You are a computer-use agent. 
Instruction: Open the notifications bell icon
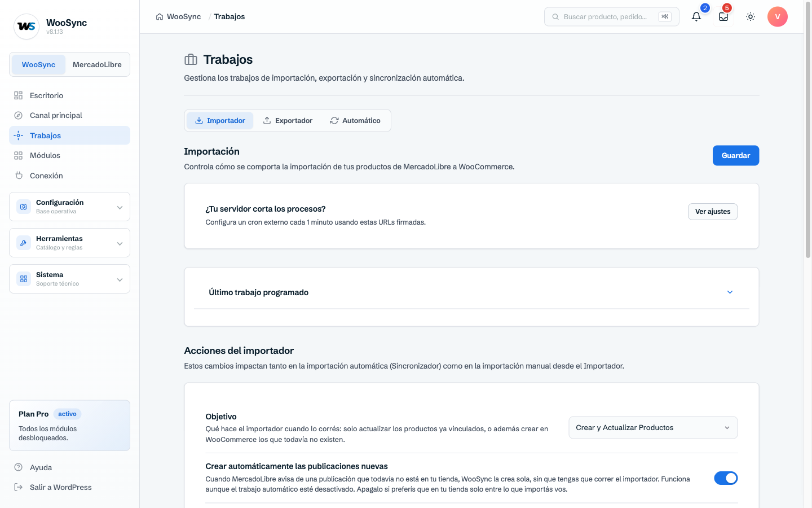tap(696, 16)
